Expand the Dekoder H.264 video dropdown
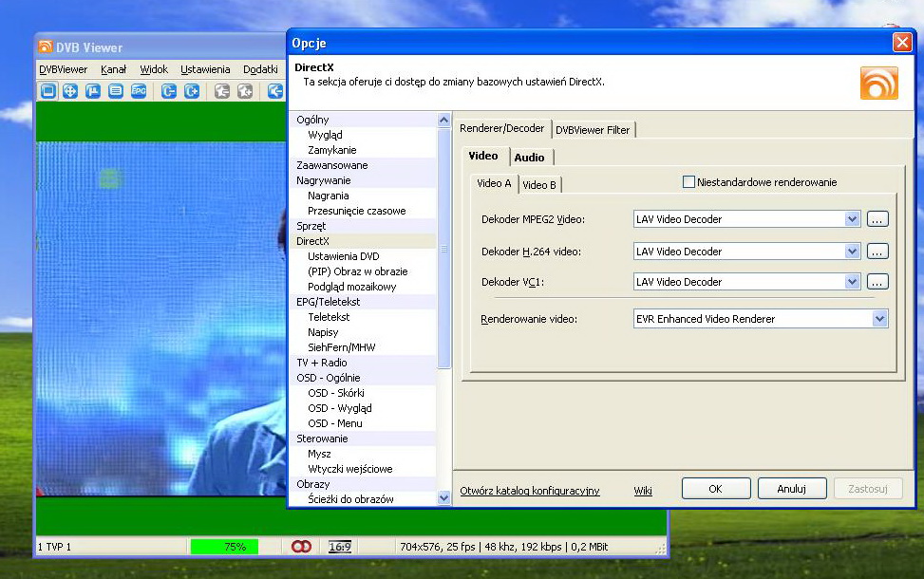This screenshot has height=579, width=924. pyautogui.click(x=851, y=252)
